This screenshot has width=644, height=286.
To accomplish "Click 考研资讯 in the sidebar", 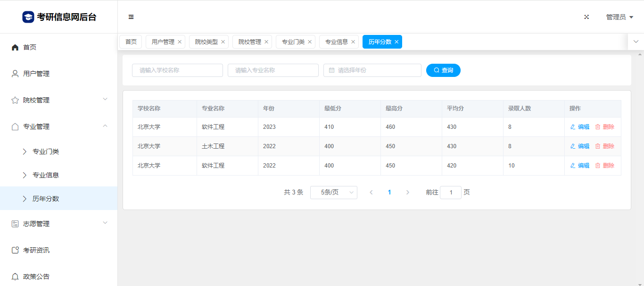I will tap(36, 250).
